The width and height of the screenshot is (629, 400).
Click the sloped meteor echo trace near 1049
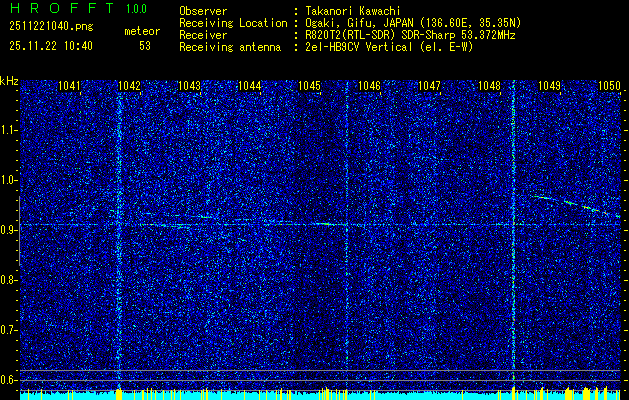(x=576, y=205)
